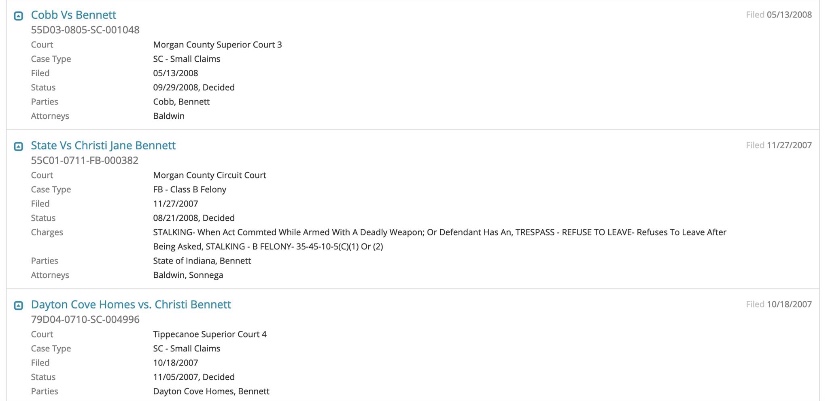Click case number 79D04-0710-SC-004996
This screenshot has height=401, width=825.
[x=84, y=319]
